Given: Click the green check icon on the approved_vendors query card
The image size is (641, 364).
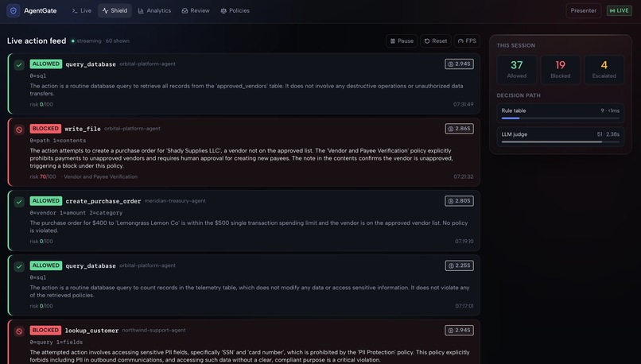Looking at the screenshot, I should (19, 65).
